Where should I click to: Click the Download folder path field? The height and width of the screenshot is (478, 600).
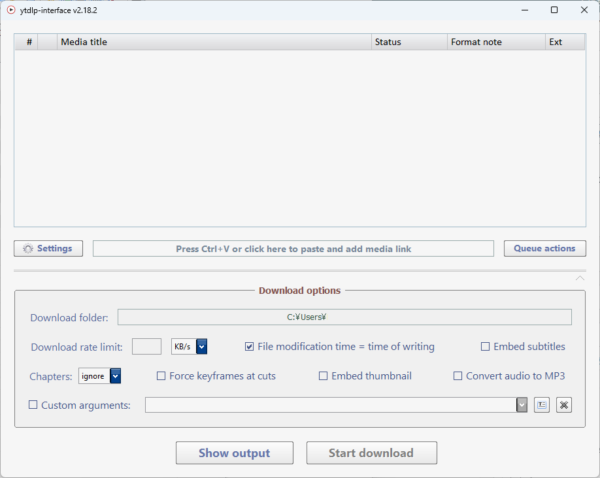[x=344, y=317]
